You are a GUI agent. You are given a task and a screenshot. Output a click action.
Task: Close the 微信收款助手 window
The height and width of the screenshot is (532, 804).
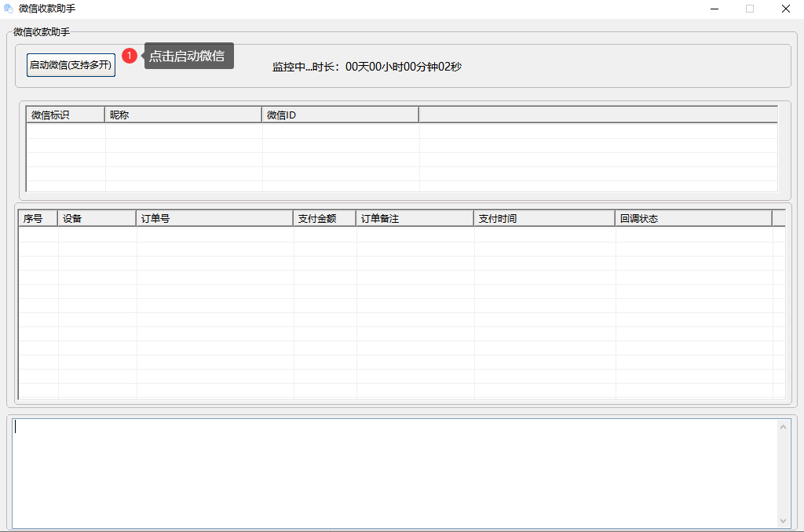785,9
